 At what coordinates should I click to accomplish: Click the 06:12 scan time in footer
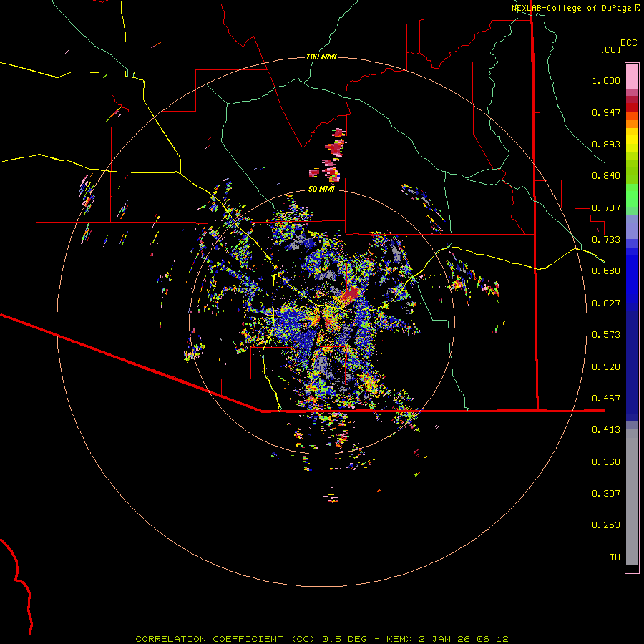[492, 639]
